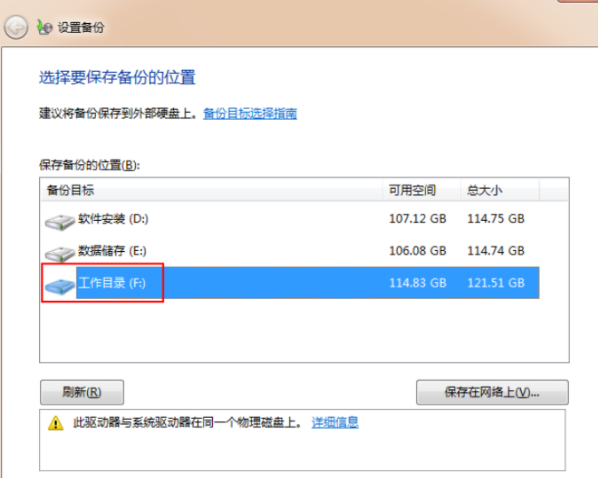Click the 选择要保存备份的位置 heading
This screenshot has height=478, width=598.
pyautogui.click(x=117, y=77)
